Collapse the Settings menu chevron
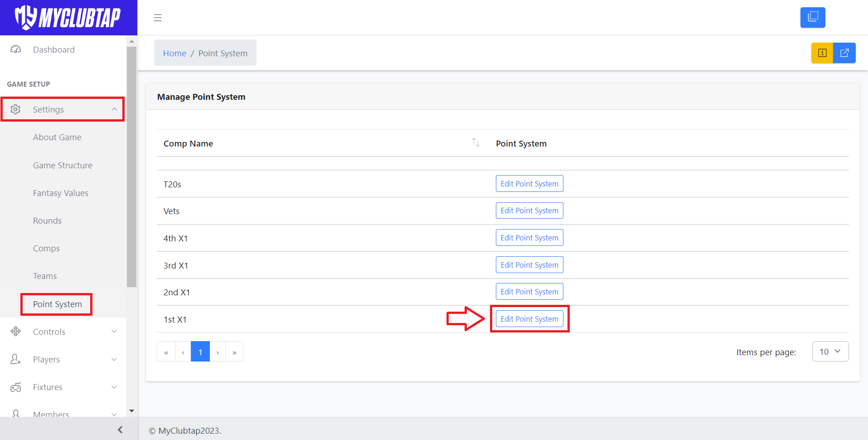The image size is (868, 440). tap(114, 109)
